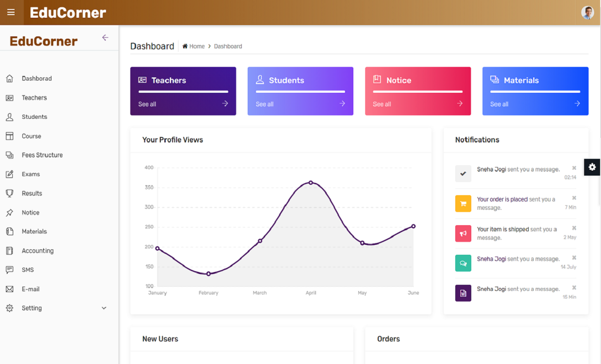Open Fees Structure in the sidebar
The height and width of the screenshot is (364, 601).
[x=42, y=155]
